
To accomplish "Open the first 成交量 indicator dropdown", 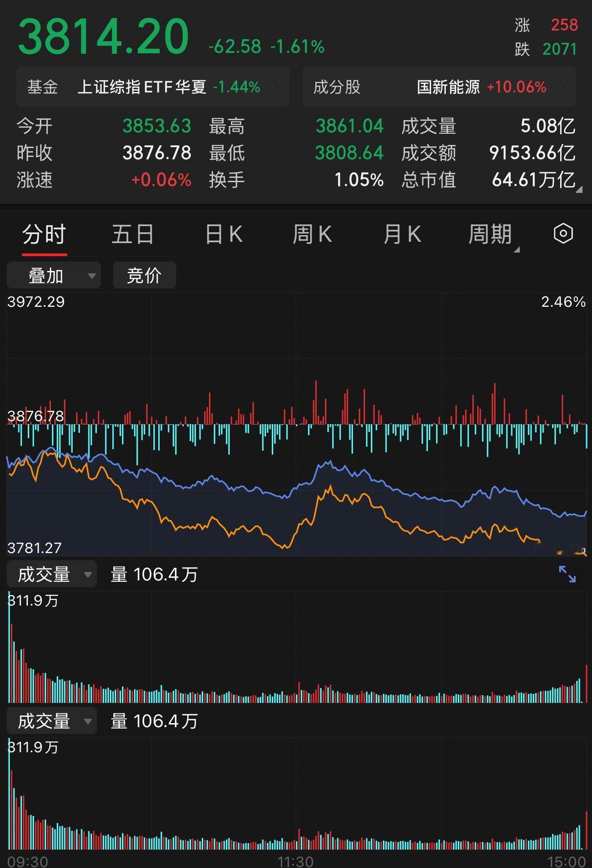I will [52, 574].
